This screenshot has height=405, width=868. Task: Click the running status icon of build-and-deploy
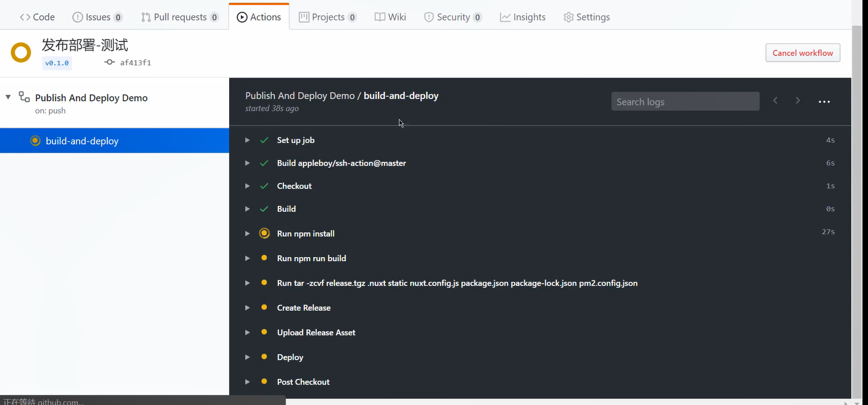click(35, 141)
